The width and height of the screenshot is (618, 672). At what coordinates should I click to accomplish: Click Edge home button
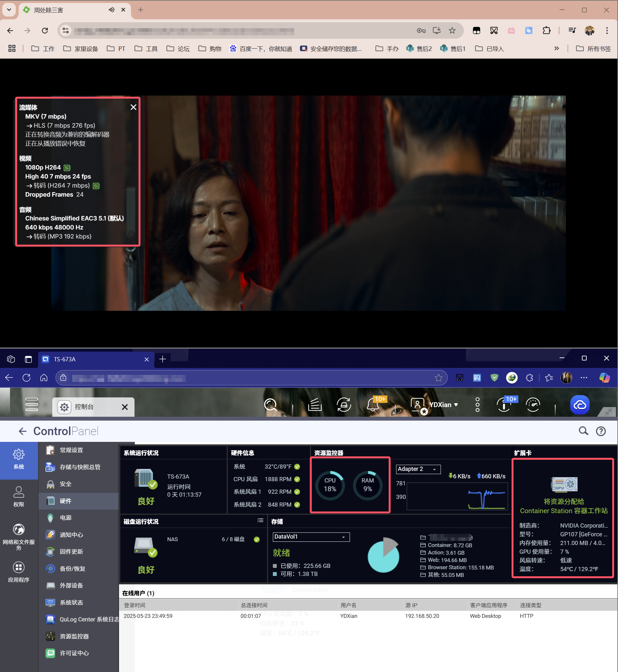pos(44,378)
